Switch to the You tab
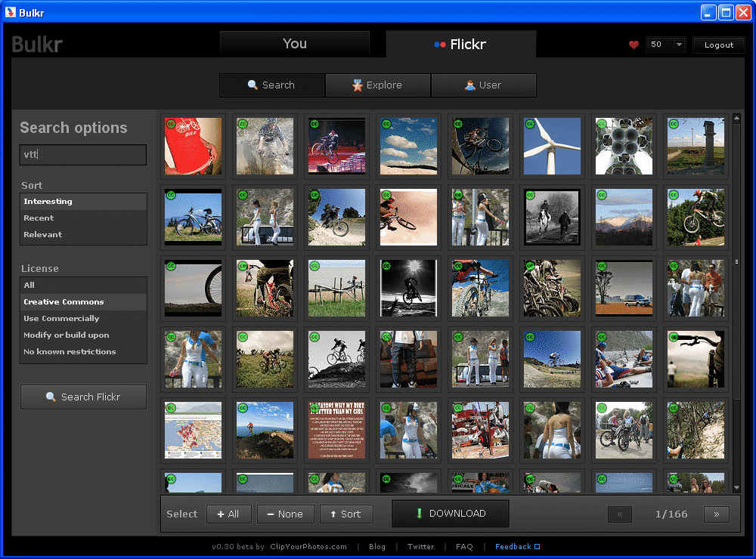The height and width of the screenshot is (559, 756). pyautogui.click(x=295, y=44)
